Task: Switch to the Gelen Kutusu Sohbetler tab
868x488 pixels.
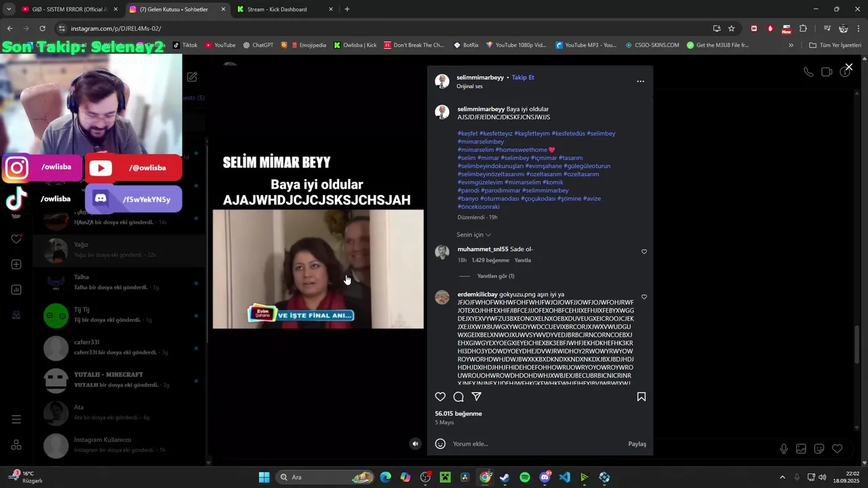Action: pyautogui.click(x=178, y=9)
